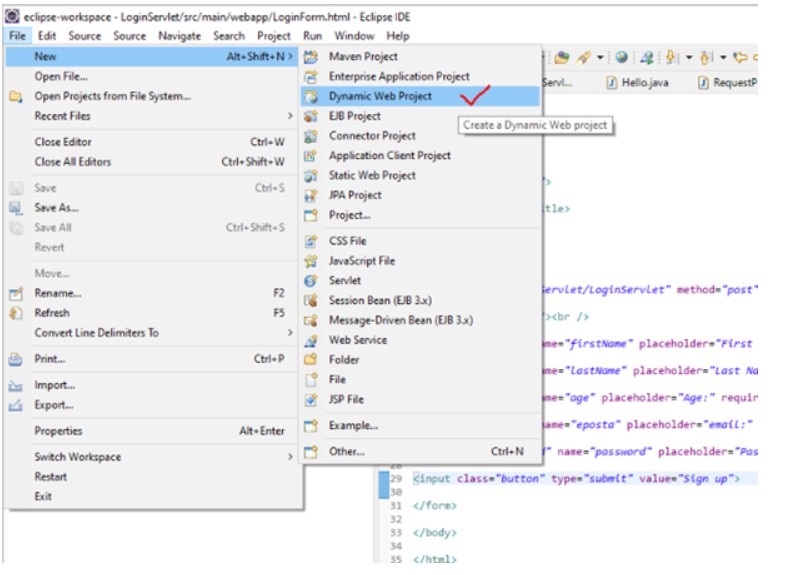Click the JSP File icon

click(311, 400)
